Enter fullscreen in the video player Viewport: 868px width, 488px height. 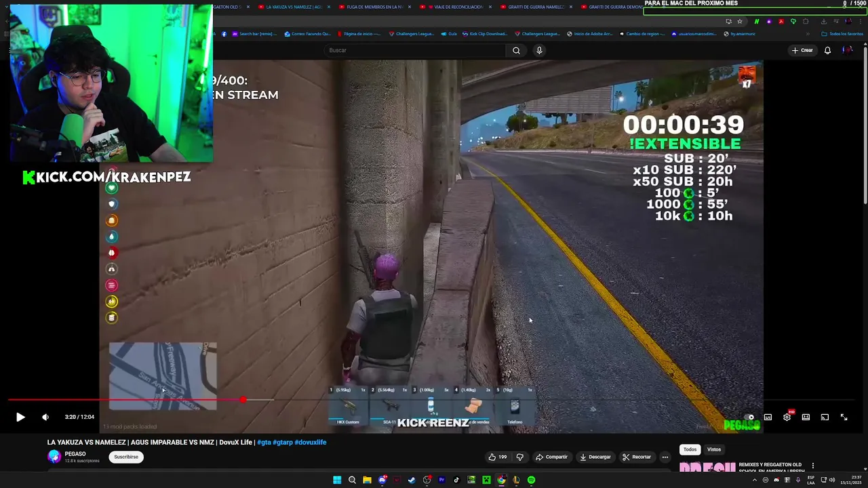click(x=844, y=418)
